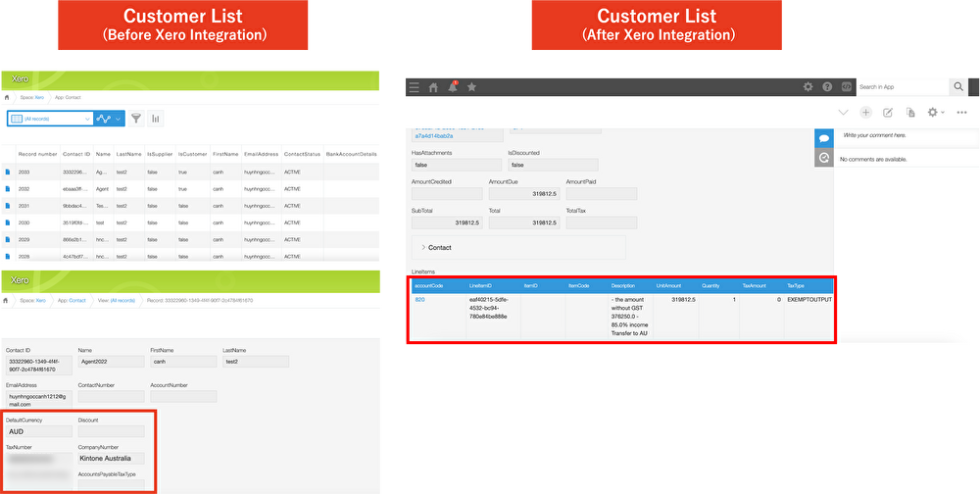Click home icon in Contact list breadcrumb
This screenshot has height=494, width=980.
click(x=7, y=98)
